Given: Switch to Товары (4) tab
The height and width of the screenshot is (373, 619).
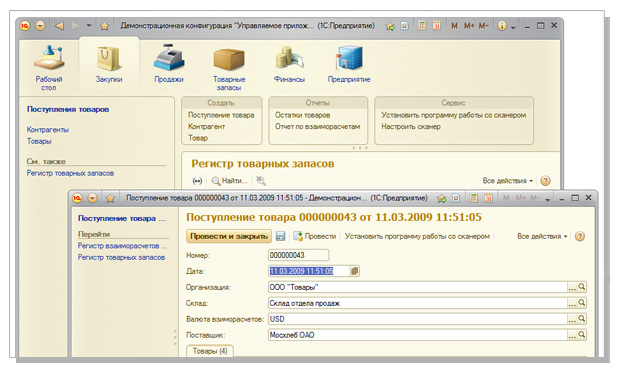Looking at the screenshot, I should click(210, 351).
